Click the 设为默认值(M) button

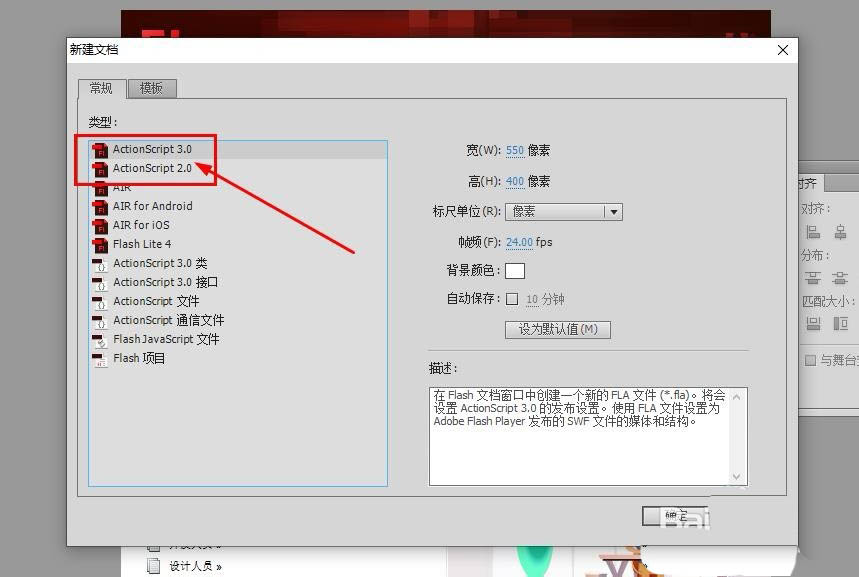pos(558,329)
